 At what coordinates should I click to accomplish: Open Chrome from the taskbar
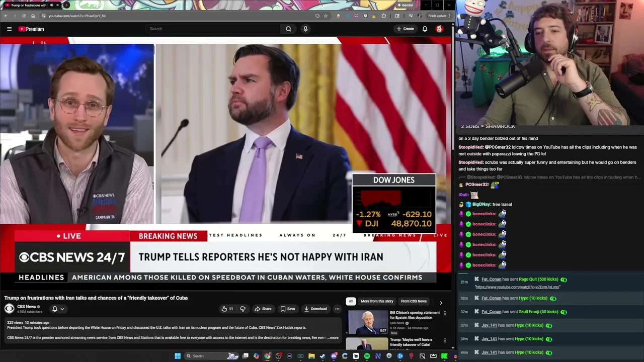click(267, 356)
